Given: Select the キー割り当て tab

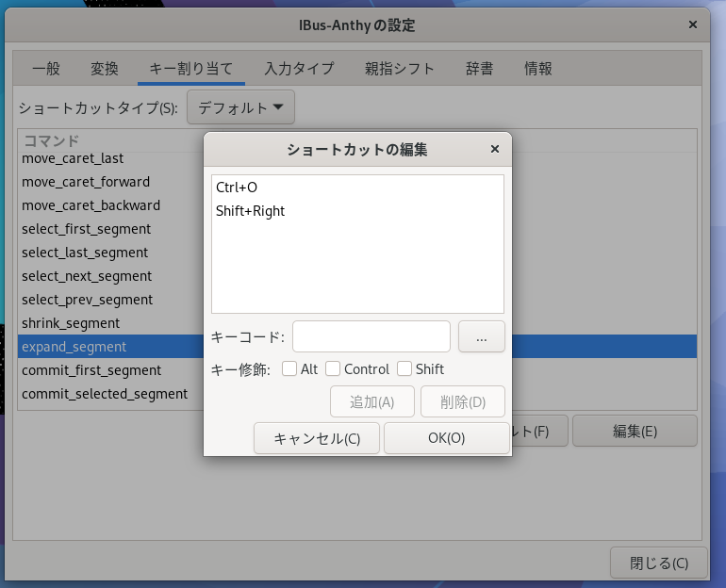Looking at the screenshot, I should click(x=191, y=69).
